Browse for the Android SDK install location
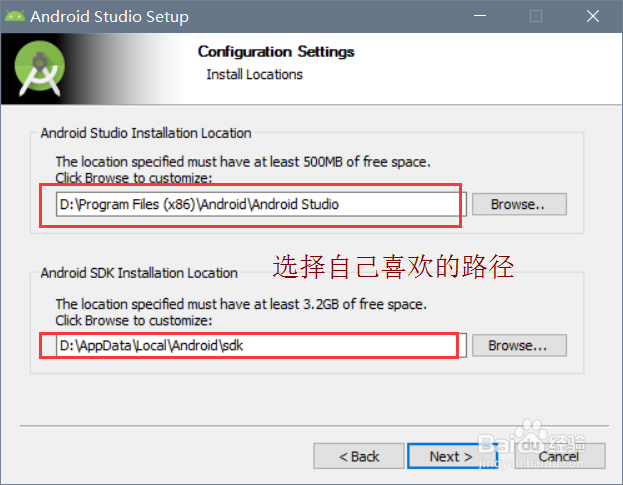 tap(519, 346)
